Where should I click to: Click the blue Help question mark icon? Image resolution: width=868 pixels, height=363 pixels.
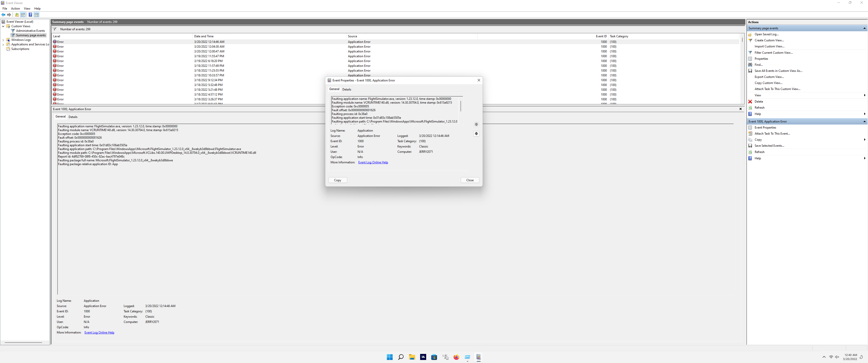(30, 15)
